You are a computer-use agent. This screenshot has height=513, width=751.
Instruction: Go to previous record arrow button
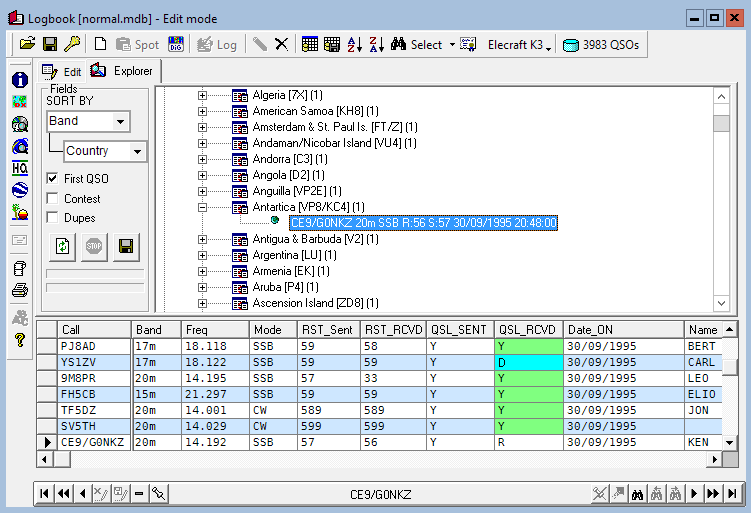pos(82,493)
